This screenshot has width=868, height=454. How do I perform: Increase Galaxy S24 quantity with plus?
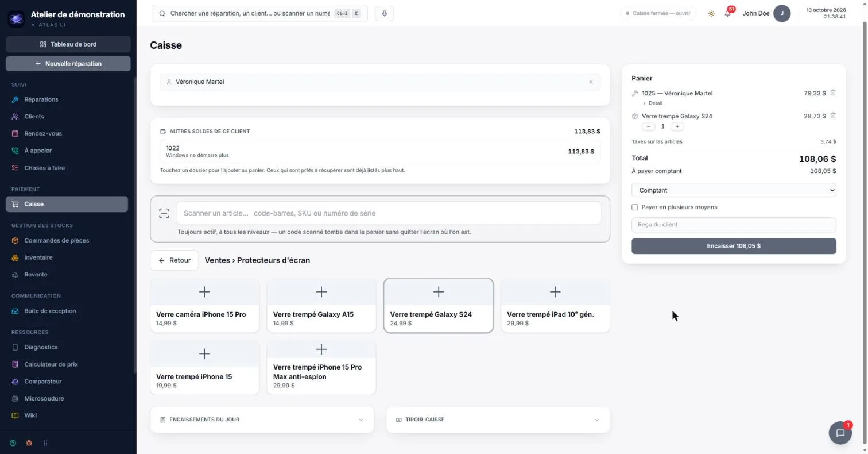(677, 126)
